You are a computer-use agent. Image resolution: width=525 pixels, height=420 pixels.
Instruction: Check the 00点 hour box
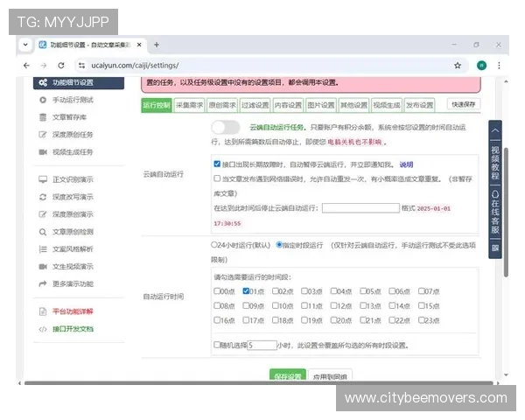pos(217,290)
